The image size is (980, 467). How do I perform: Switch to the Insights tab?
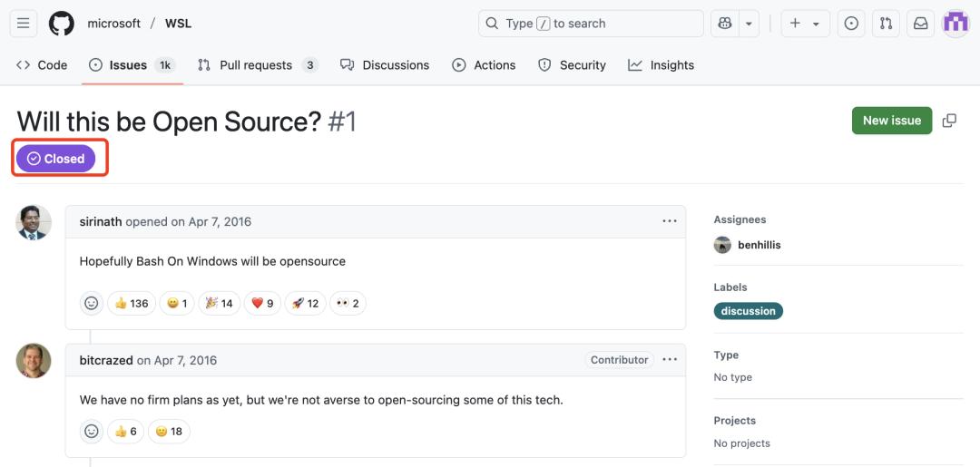661,65
